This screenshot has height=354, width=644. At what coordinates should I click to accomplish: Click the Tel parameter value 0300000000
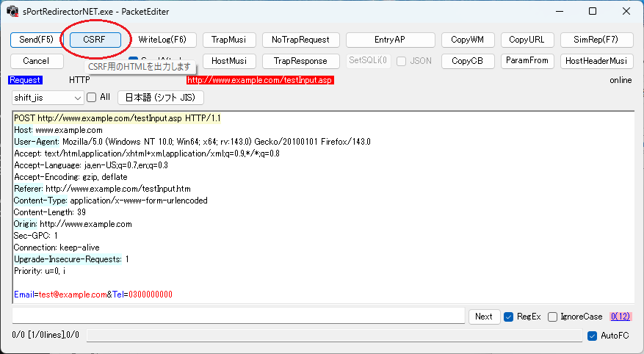(x=151, y=295)
